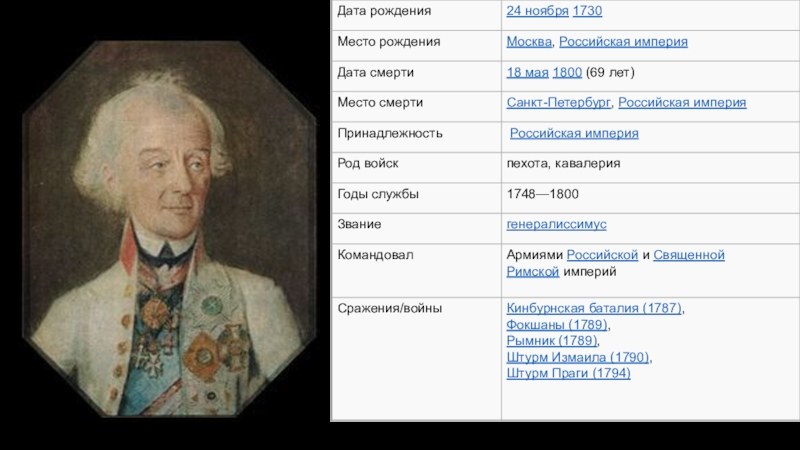The image size is (800, 450).
Task: Select the 'Род войск' label cell
Action: (416, 167)
